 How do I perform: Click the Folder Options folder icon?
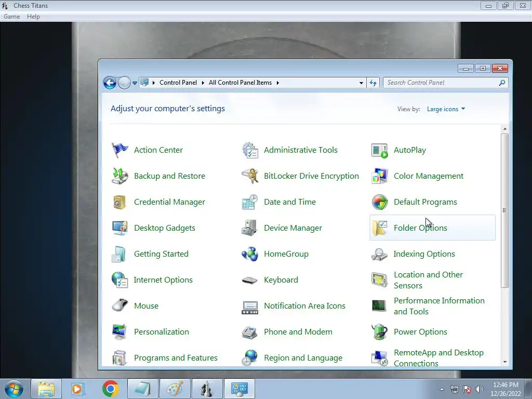pos(379,228)
